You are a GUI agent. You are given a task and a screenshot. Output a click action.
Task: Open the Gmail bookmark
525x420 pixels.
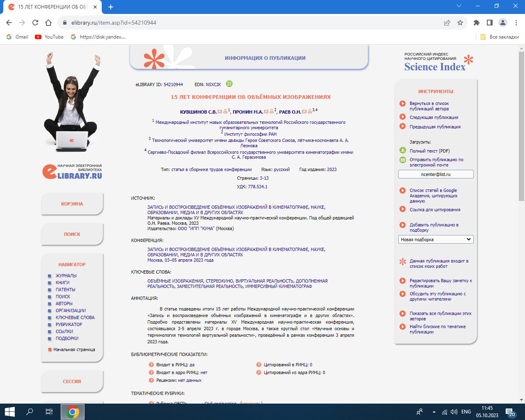click(17, 37)
